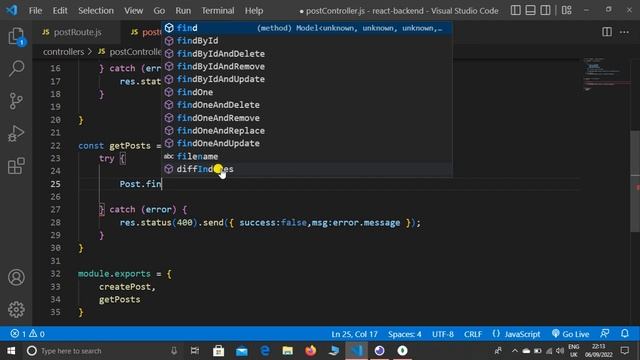640x360 pixels.
Task: Click line number 32 in gutter
Action: [x=55, y=273]
